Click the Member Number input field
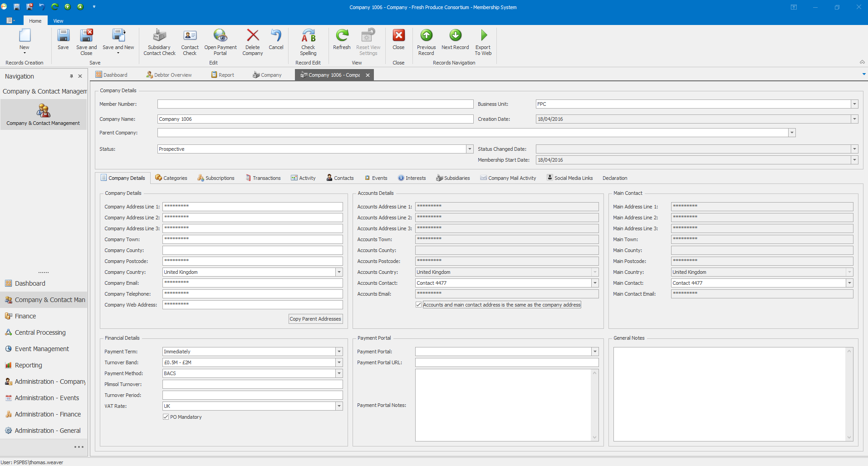The image size is (868, 466). click(x=315, y=104)
